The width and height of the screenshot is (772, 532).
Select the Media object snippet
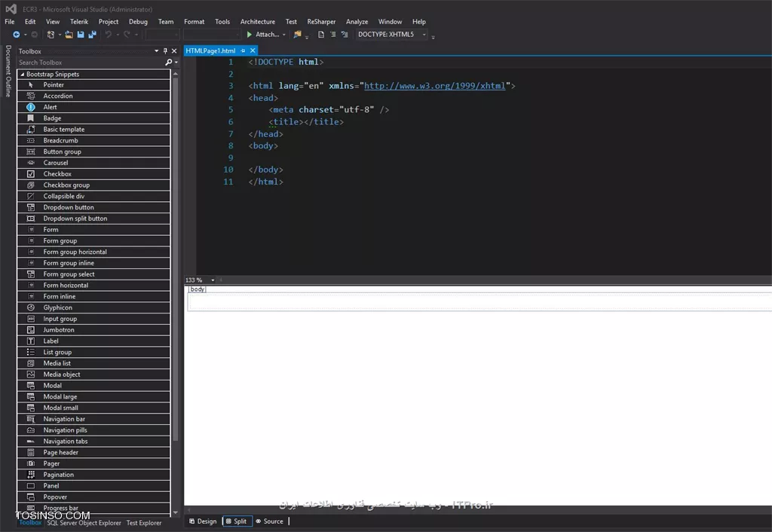coord(93,375)
